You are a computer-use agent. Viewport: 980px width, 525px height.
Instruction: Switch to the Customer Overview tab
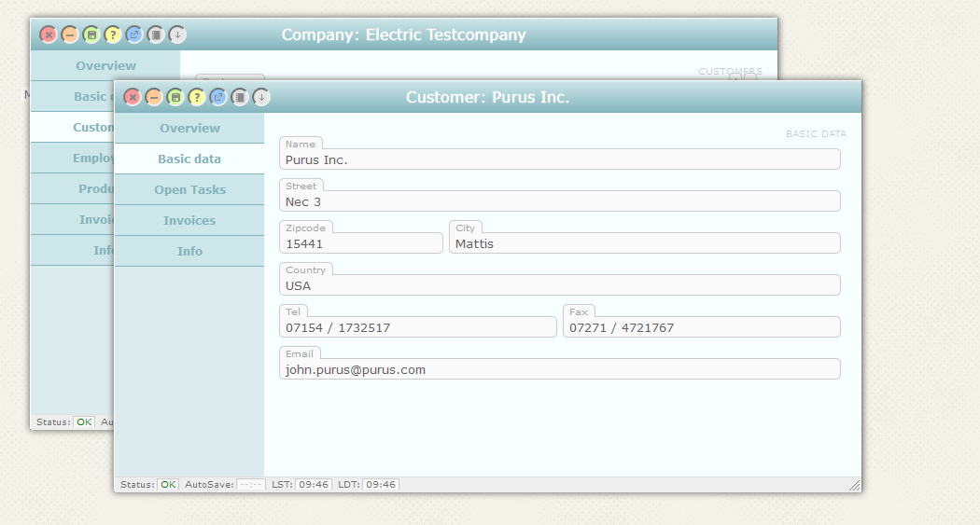pyautogui.click(x=189, y=128)
